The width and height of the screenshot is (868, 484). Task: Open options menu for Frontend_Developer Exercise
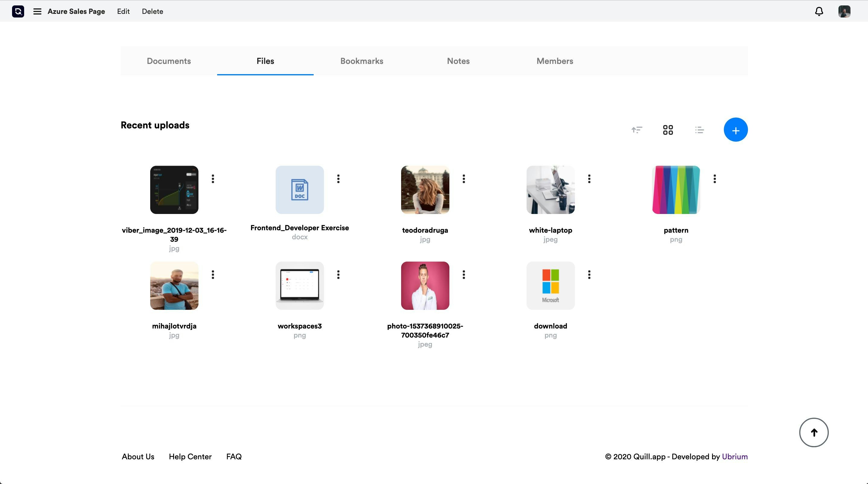click(x=338, y=178)
